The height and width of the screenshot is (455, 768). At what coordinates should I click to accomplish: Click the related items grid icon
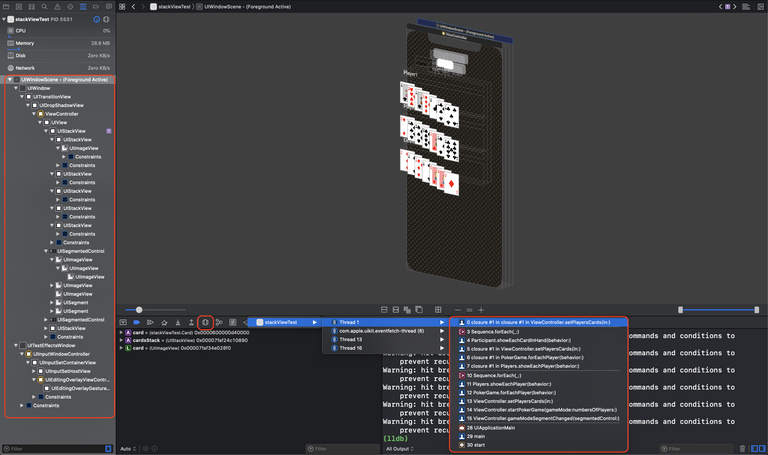click(x=122, y=7)
